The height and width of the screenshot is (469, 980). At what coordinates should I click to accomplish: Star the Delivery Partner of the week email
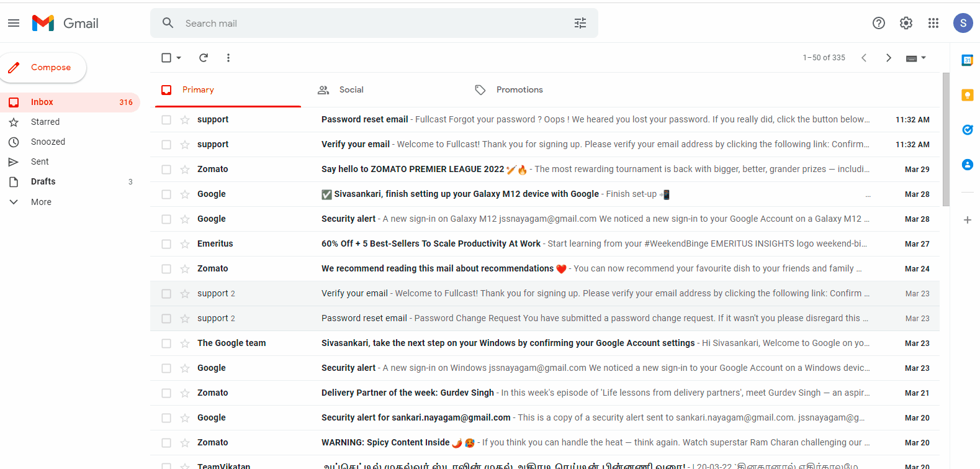pyautogui.click(x=185, y=393)
